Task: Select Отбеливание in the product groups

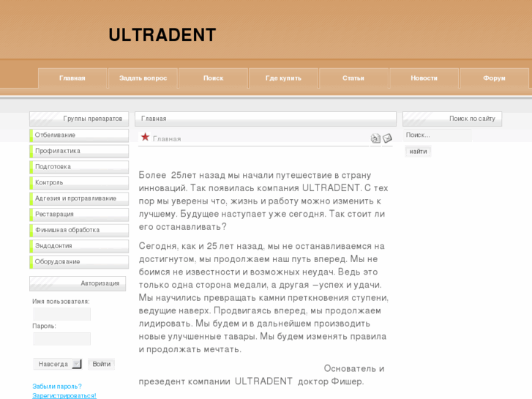Action: tap(79, 135)
